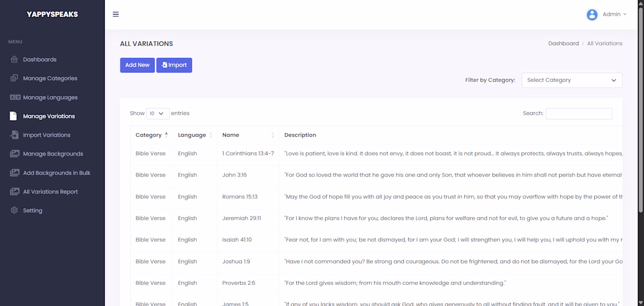Click the Import Variations icon

pos(15,135)
